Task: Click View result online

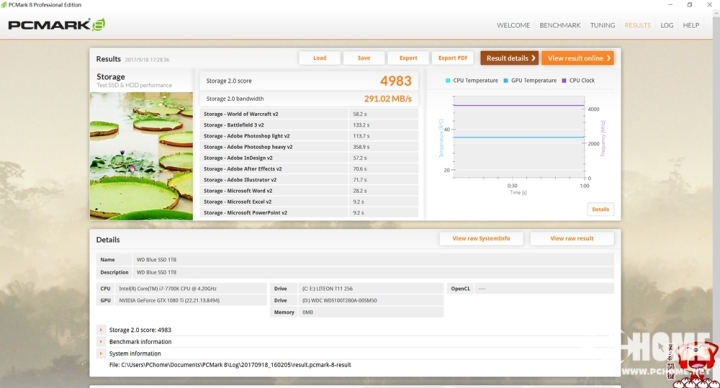Action: click(x=578, y=58)
